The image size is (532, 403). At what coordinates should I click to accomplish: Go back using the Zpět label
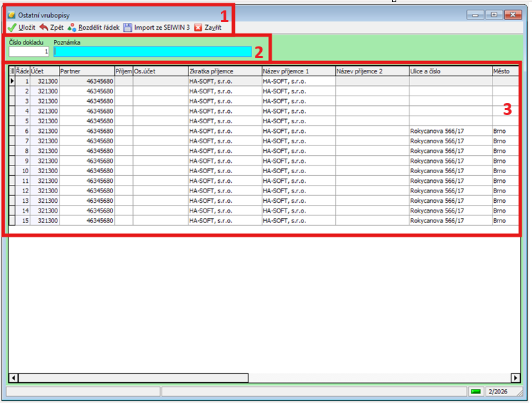click(57, 28)
